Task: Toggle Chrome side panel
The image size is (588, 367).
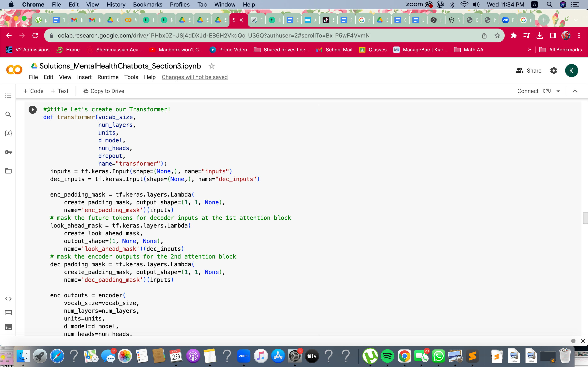Action: pyautogui.click(x=553, y=36)
